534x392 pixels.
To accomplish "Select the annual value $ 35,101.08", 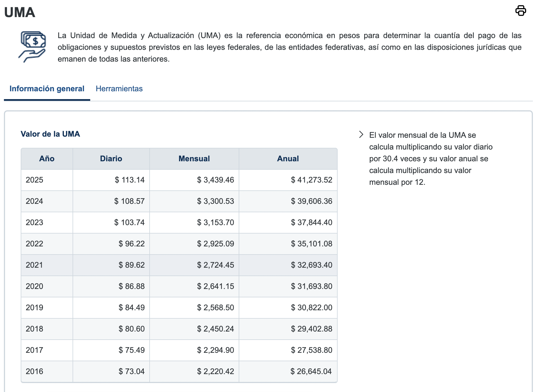I will (x=312, y=244).
